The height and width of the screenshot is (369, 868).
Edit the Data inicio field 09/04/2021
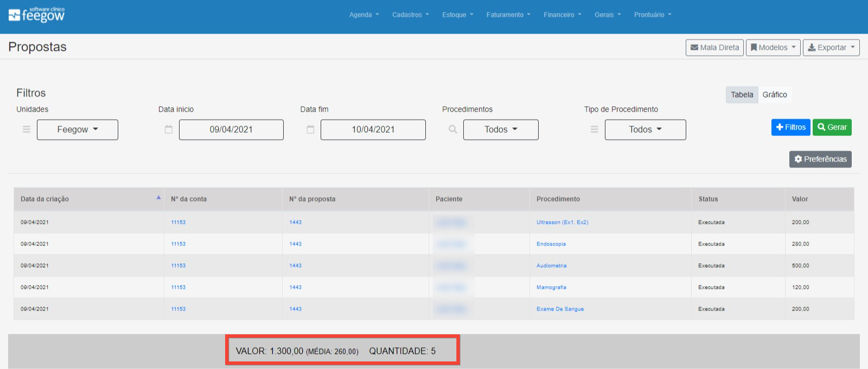point(231,130)
